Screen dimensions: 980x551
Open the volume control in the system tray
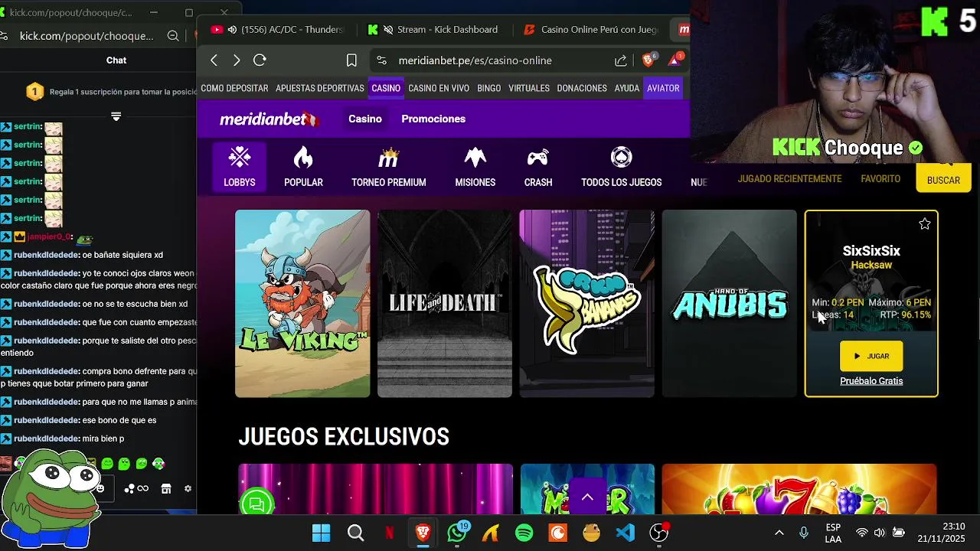[x=880, y=533]
